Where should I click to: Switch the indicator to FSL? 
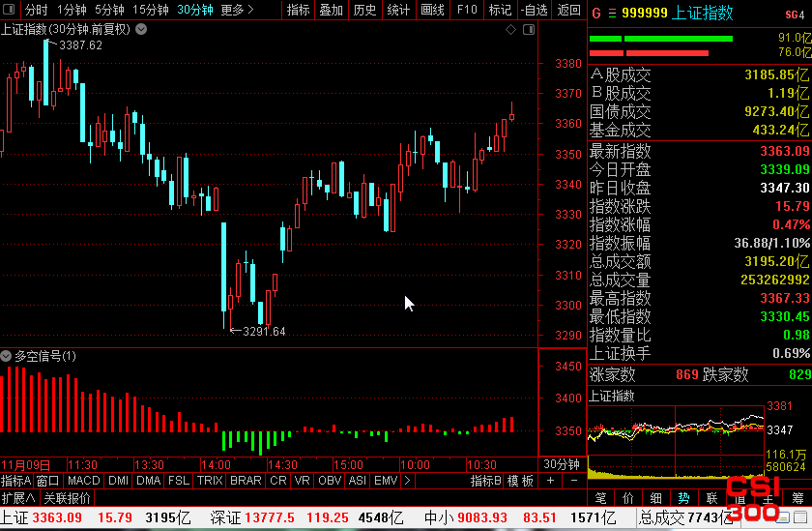(x=179, y=481)
